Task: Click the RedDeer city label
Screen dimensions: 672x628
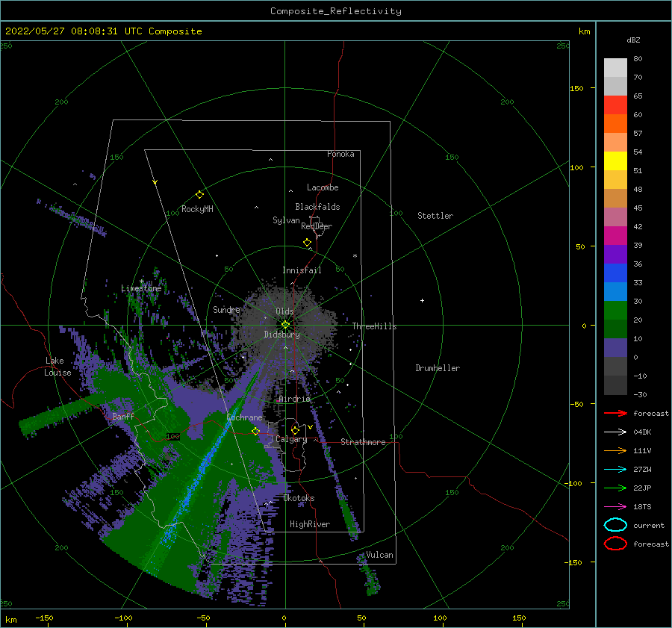Action: (x=317, y=226)
